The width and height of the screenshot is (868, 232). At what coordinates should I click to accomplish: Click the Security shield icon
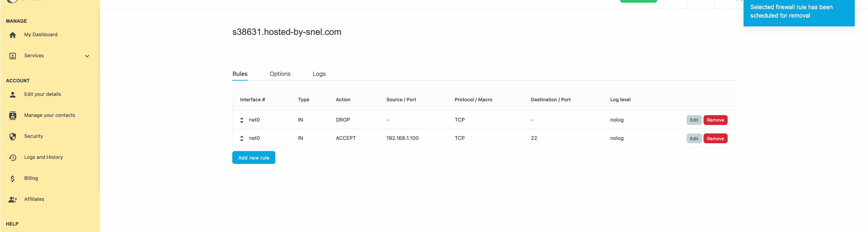[x=13, y=136]
